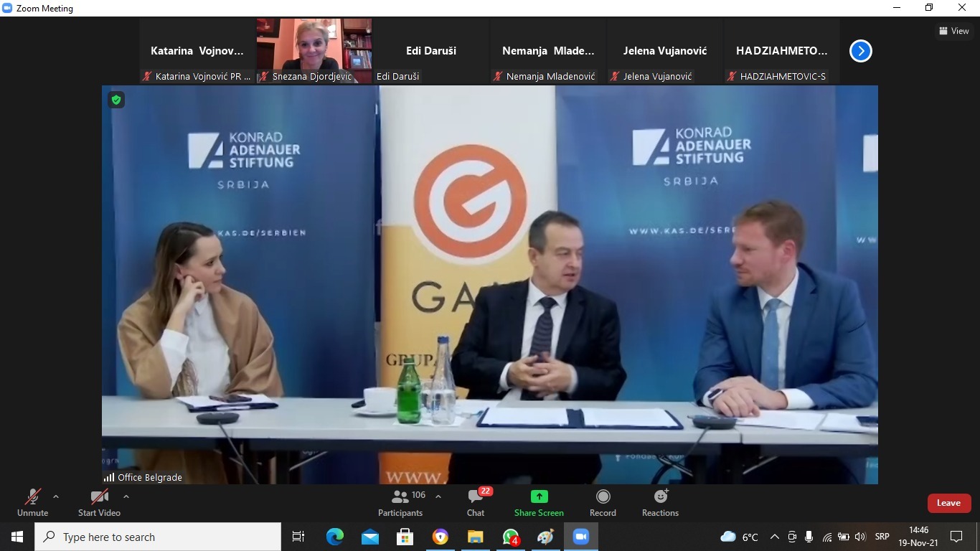Open the Wi-Fi network tray icon
Image resolution: width=980 pixels, height=551 pixels.
[826, 537]
